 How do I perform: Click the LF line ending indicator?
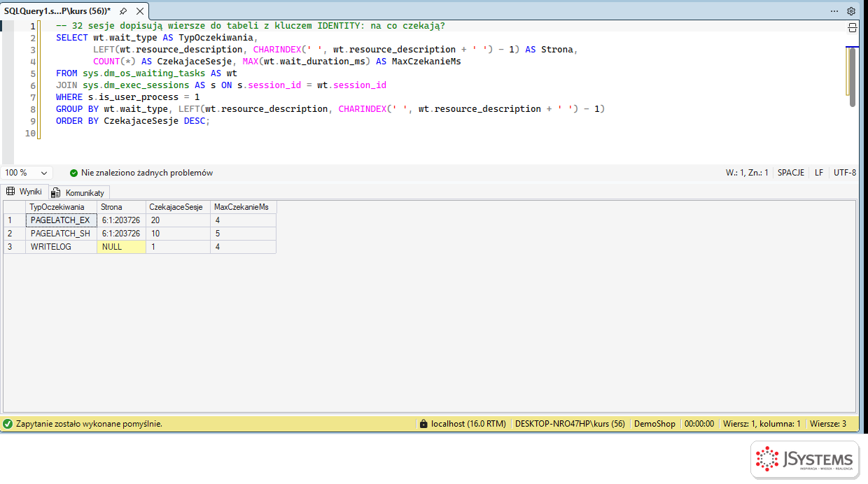click(819, 173)
